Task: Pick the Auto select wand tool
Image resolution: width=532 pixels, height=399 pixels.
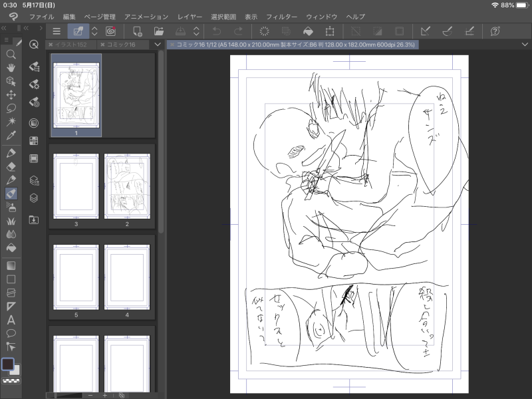Action: (11, 122)
